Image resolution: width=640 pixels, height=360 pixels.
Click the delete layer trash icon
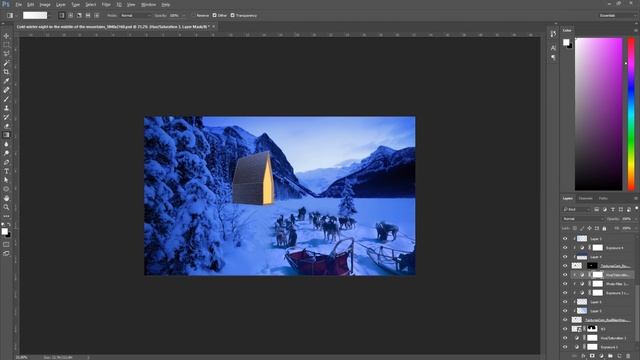click(x=628, y=356)
